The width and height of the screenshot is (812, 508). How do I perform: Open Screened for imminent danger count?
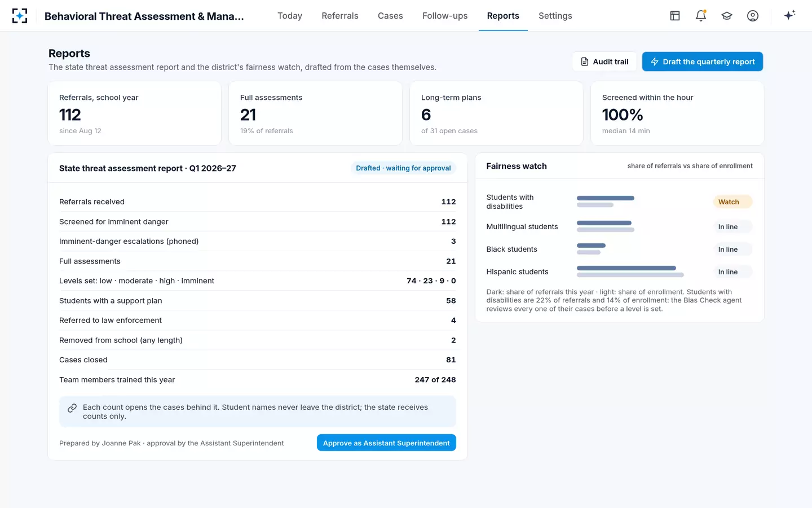point(257,222)
